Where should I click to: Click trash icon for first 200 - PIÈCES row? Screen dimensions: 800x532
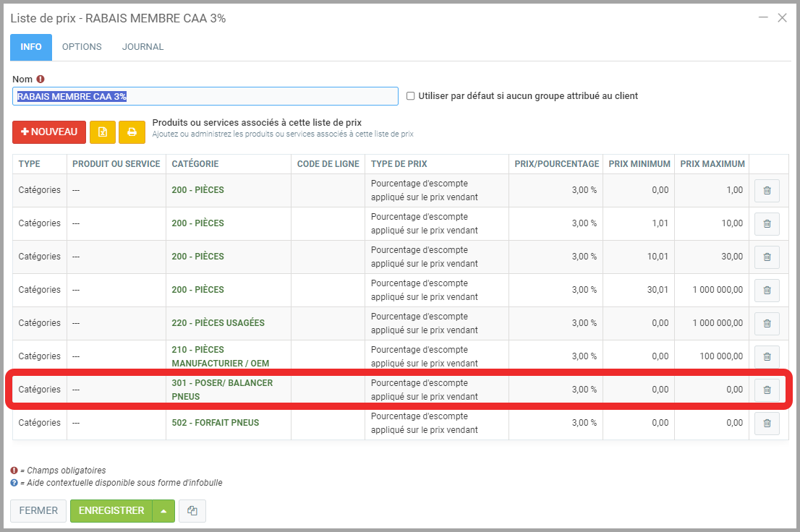(x=767, y=190)
